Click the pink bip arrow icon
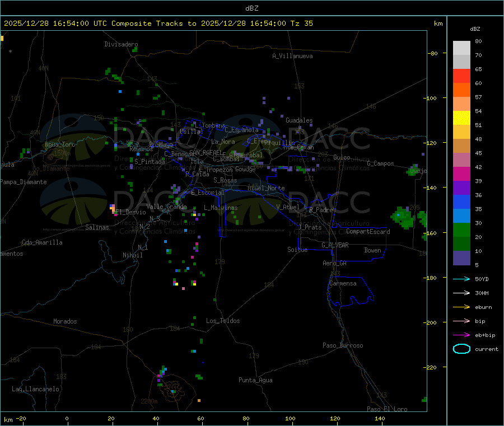Screen dimensions: 504x426 pos(461,321)
